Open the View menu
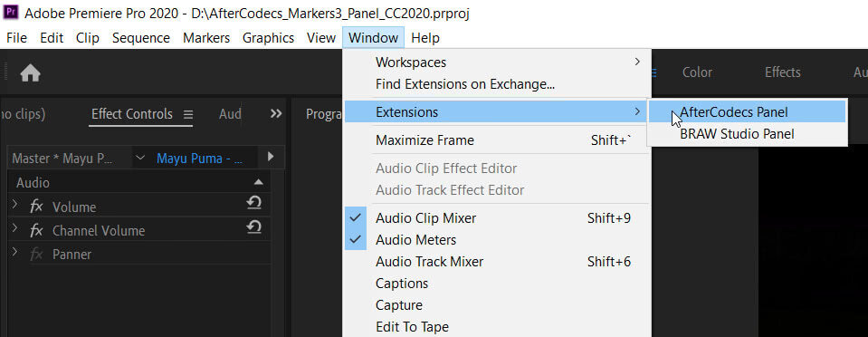 coord(321,38)
